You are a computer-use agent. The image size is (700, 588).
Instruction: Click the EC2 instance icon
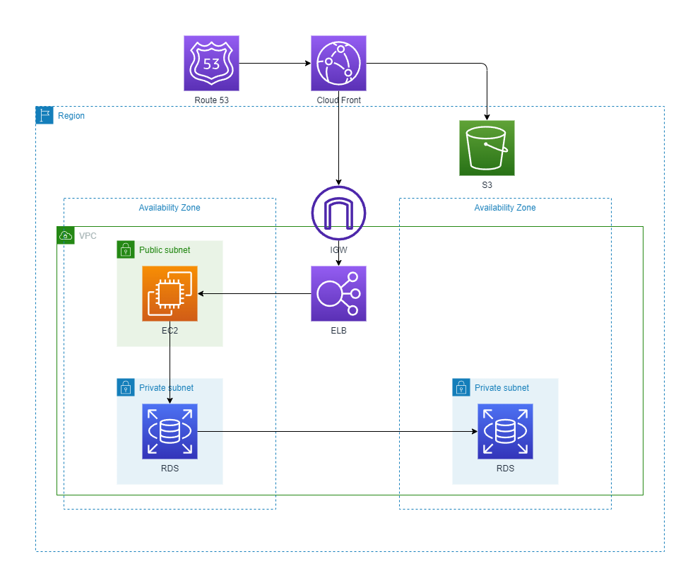click(x=170, y=293)
